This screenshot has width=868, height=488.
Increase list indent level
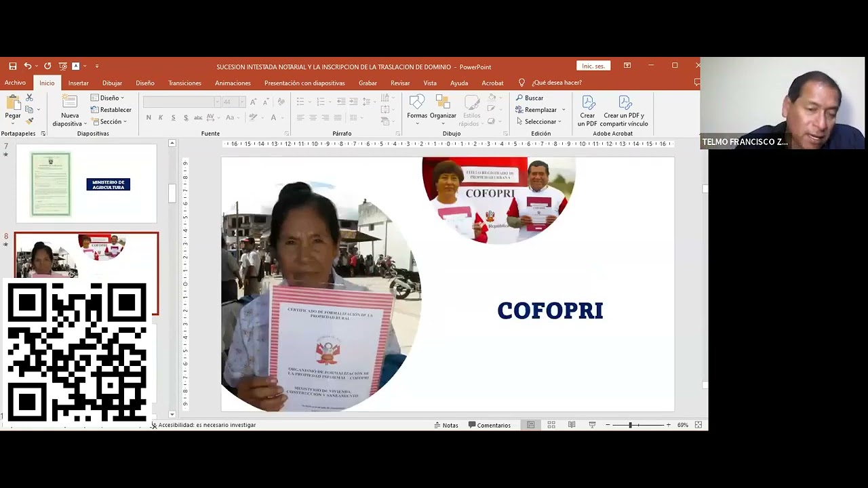click(x=353, y=102)
